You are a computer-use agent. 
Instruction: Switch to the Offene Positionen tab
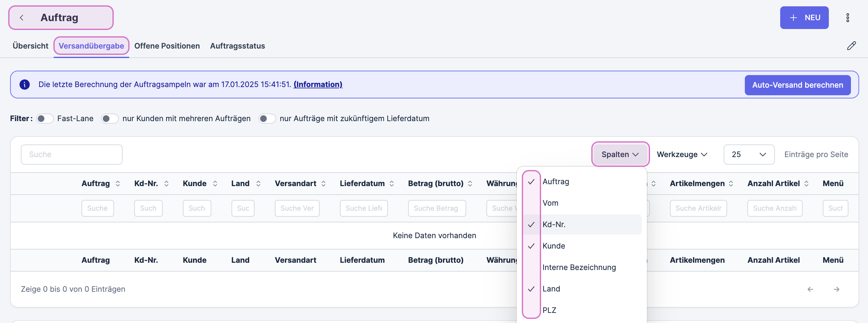coord(167,46)
